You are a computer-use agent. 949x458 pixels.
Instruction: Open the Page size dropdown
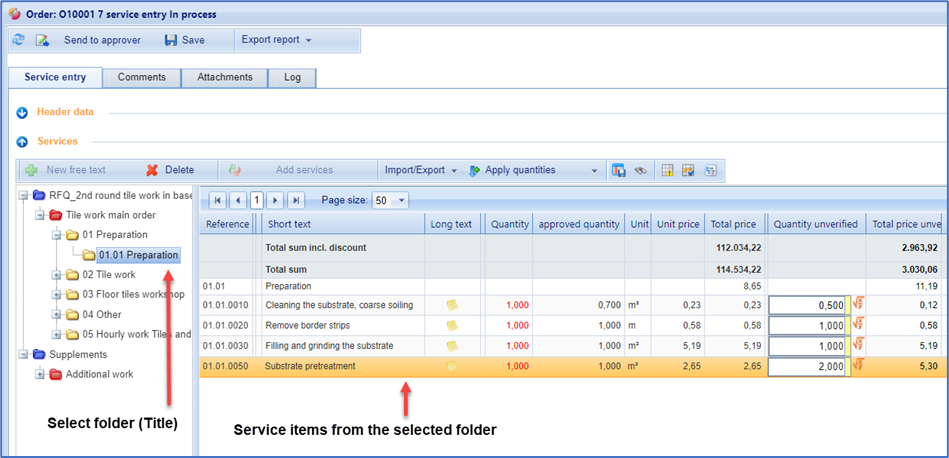pyautogui.click(x=390, y=200)
